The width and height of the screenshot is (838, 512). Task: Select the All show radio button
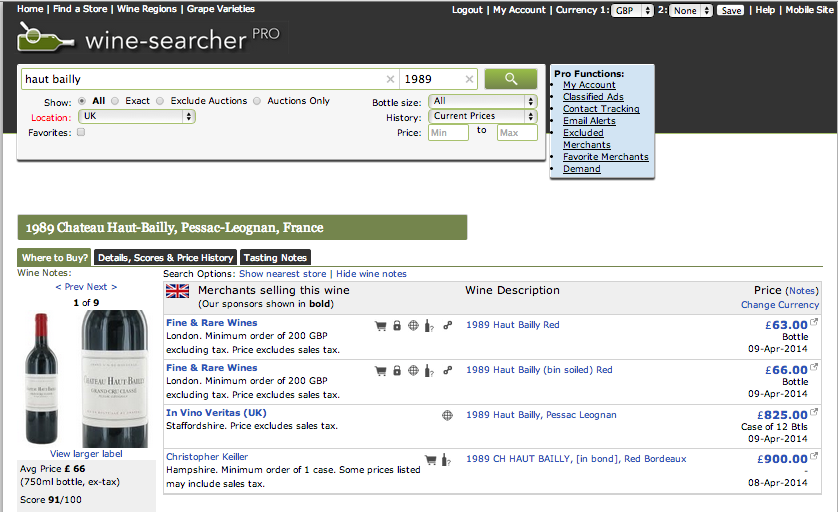[x=82, y=100]
